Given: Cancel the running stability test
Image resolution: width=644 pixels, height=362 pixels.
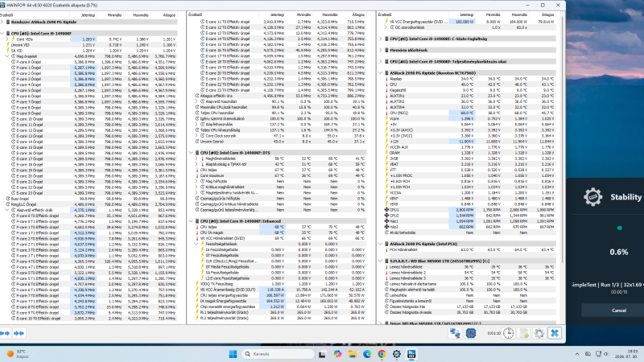Looking at the screenshot, I should click(x=618, y=311).
